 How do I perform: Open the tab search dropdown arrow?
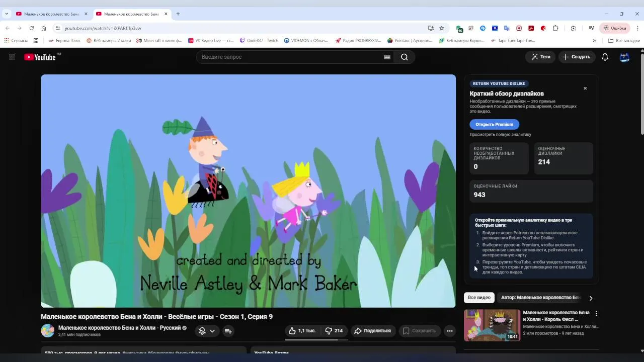[x=7, y=14]
